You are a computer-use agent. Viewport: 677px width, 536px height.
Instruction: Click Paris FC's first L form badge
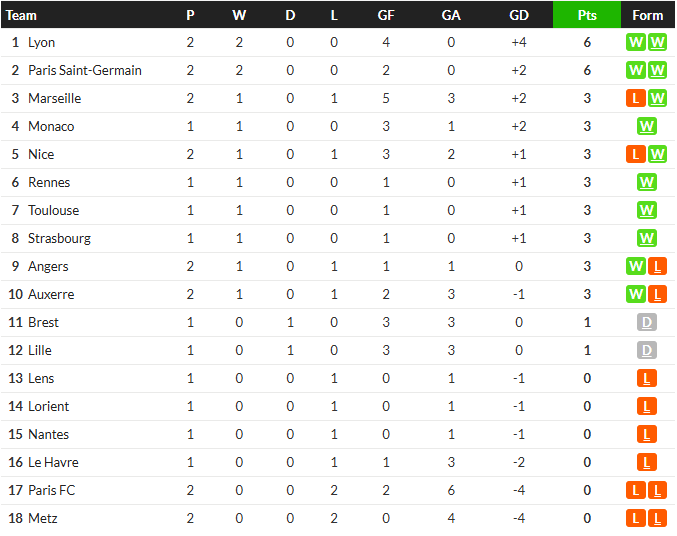[x=636, y=490]
